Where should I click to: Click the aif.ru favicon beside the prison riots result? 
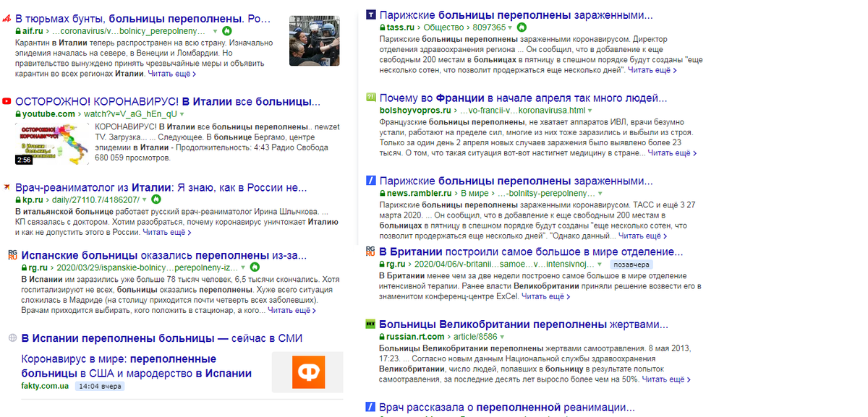tap(7, 18)
